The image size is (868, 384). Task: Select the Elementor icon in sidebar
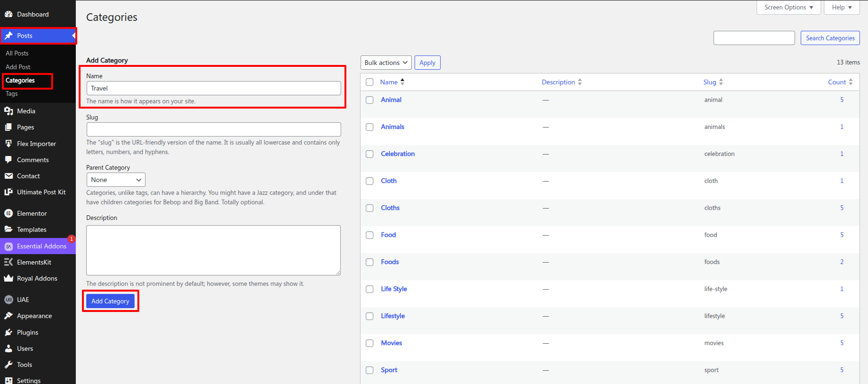click(9, 213)
